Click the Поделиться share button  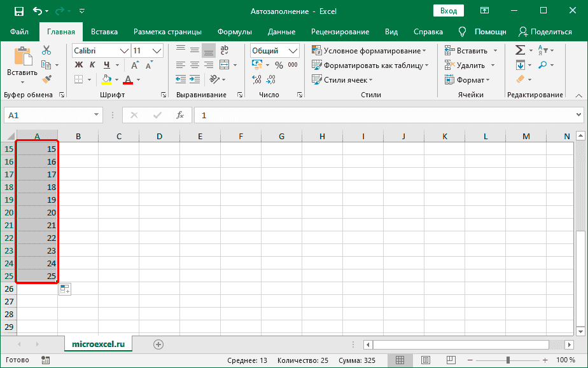click(x=545, y=32)
